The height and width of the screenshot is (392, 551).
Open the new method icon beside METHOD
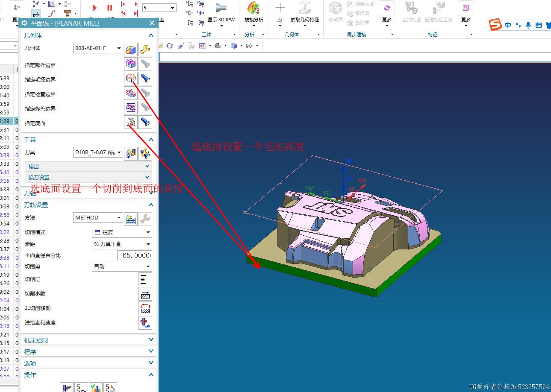click(x=131, y=219)
